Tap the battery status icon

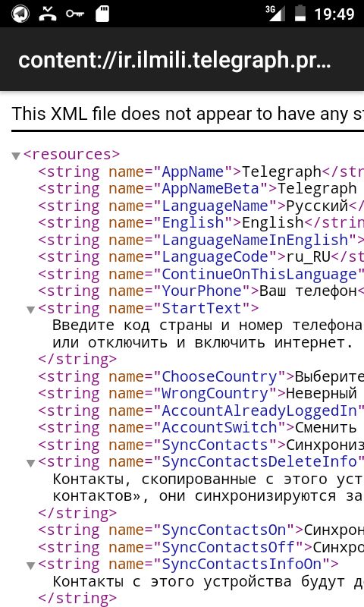coord(300,14)
